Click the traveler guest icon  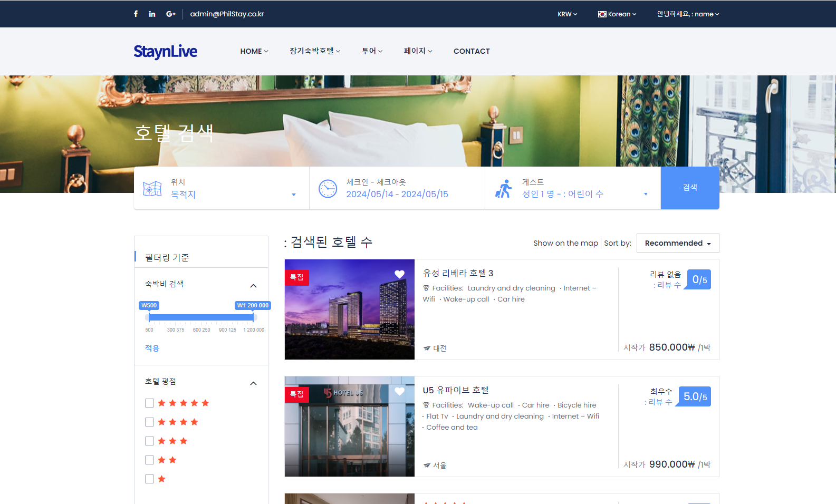coord(503,188)
